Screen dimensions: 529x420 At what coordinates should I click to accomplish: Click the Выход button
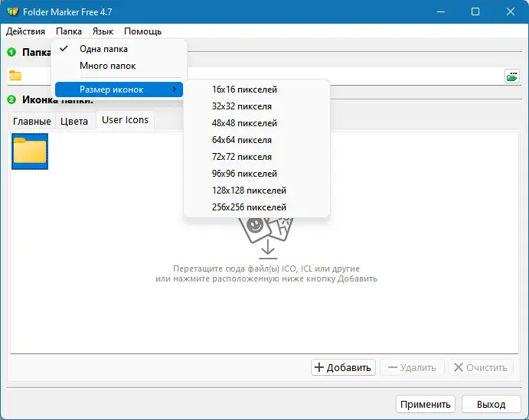point(491,404)
